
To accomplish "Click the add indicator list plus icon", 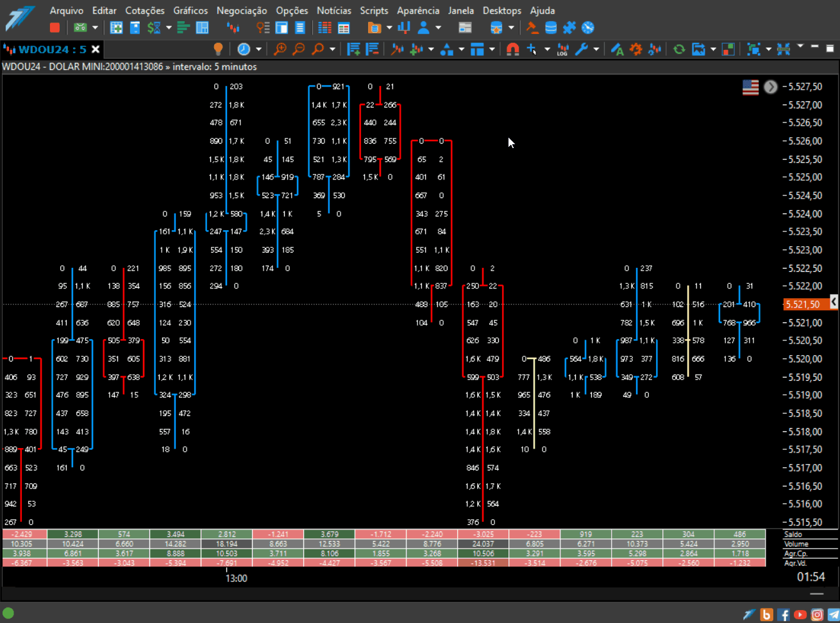I will [x=353, y=49].
